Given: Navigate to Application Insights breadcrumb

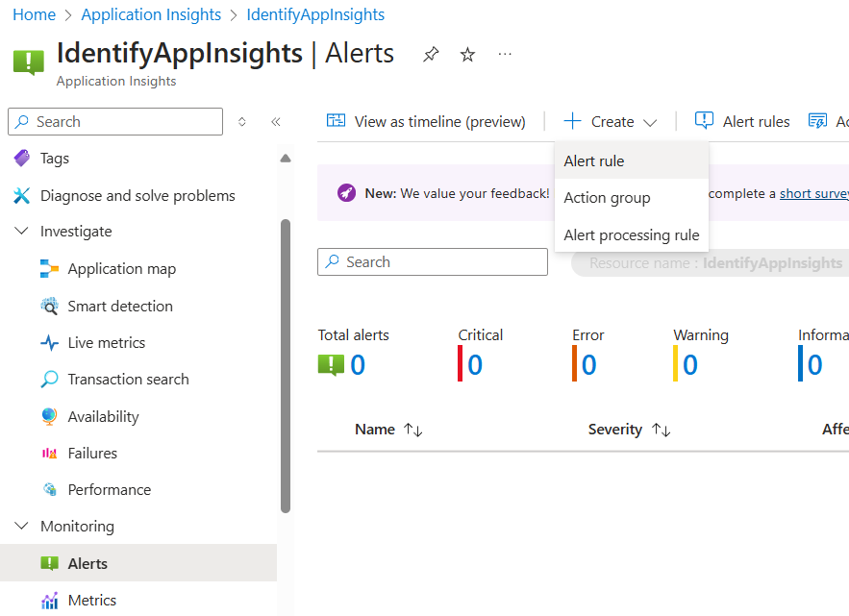Looking at the screenshot, I should [x=151, y=14].
